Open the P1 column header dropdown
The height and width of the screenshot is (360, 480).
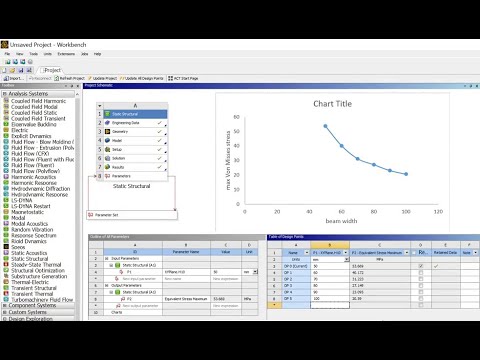pos(346,253)
